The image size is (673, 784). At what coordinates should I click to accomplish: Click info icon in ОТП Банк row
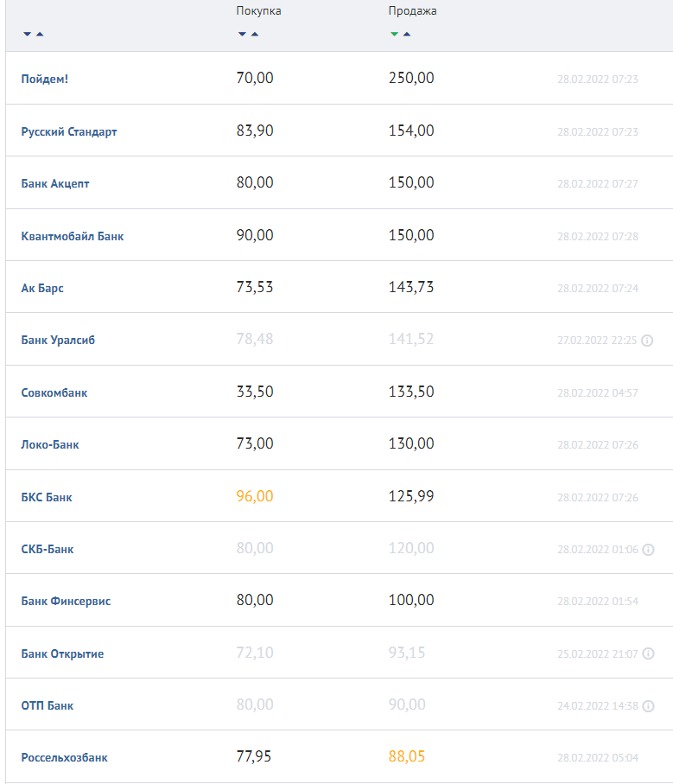[648, 706]
